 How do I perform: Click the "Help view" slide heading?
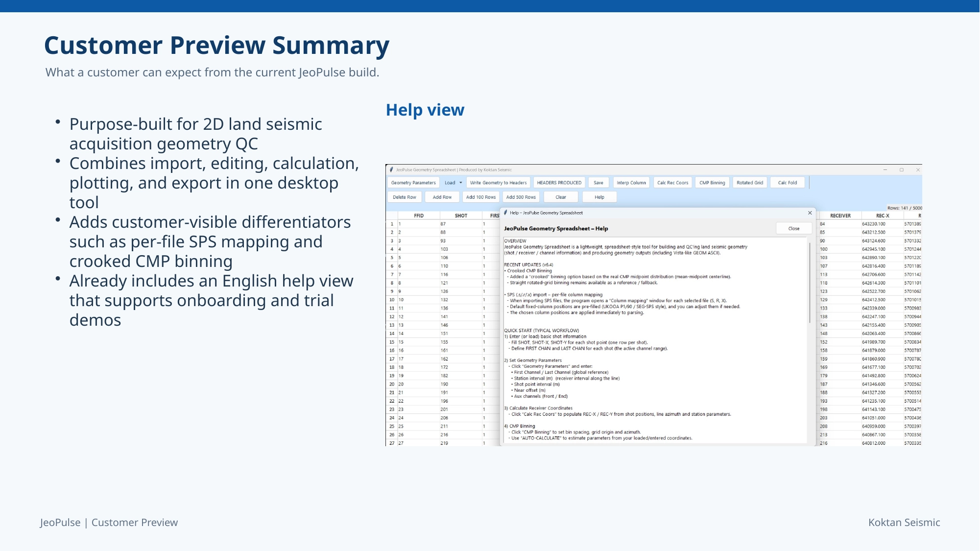(425, 110)
